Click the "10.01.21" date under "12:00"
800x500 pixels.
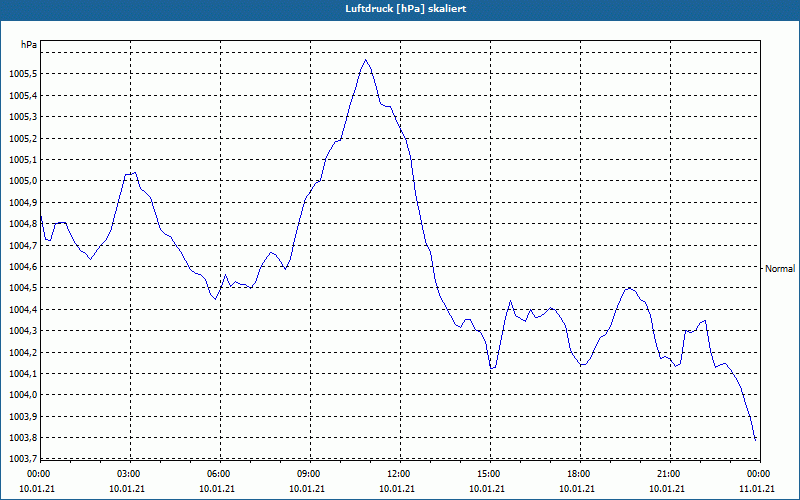397,489
